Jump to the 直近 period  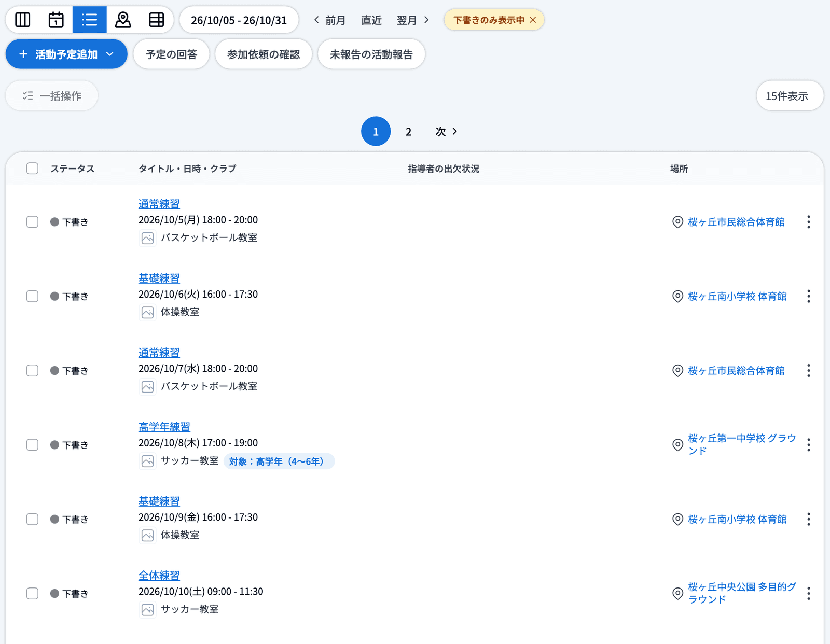click(x=371, y=20)
